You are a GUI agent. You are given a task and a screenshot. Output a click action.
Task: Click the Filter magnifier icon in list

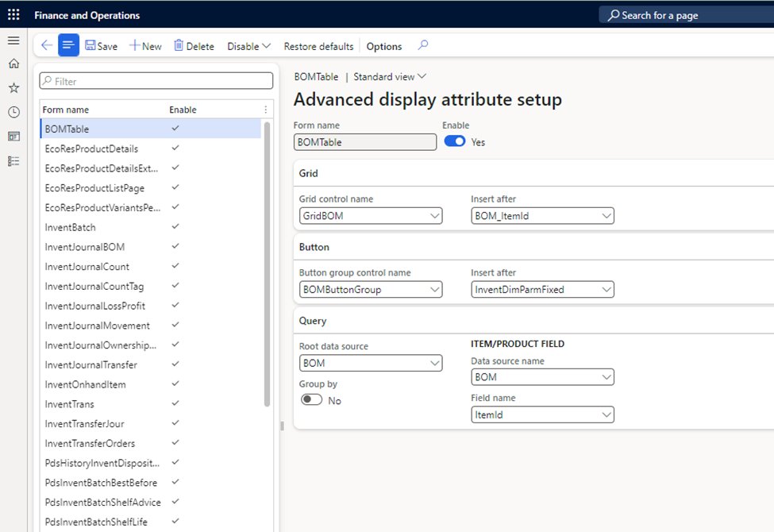pyautogui.click(x=48, y=80)
